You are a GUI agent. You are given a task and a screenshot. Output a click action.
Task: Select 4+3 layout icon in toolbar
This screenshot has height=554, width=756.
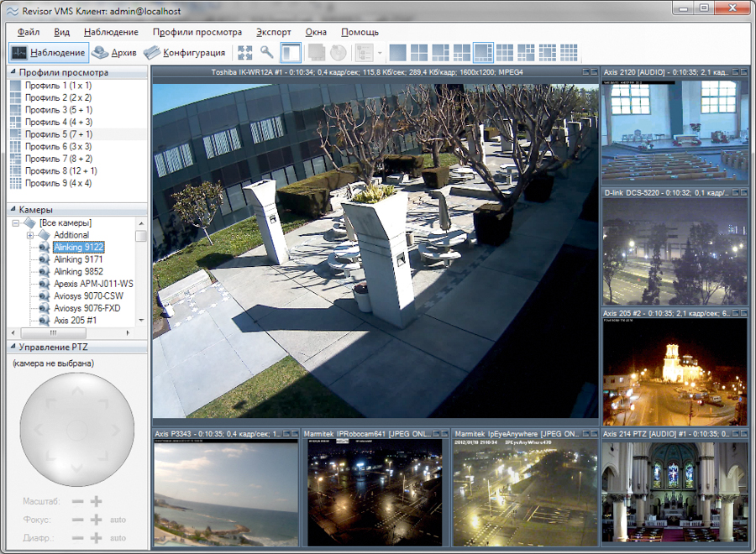[x=461, y=53]
